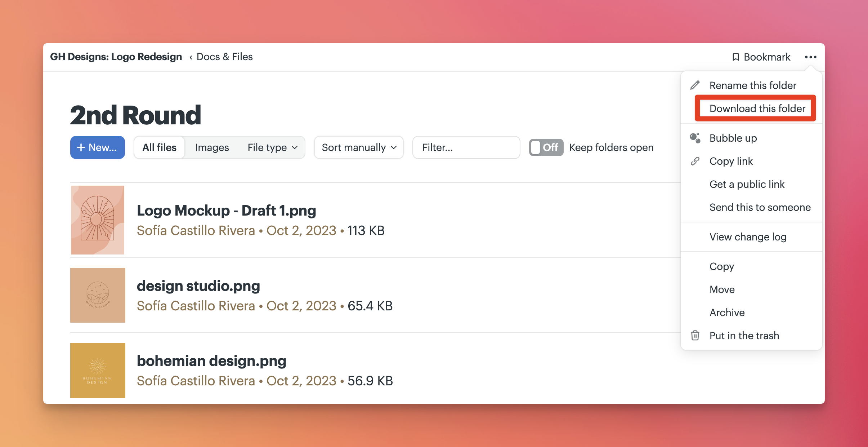Click the trash can icon
The height and width of the screenshot is (447, 868).
695,336
